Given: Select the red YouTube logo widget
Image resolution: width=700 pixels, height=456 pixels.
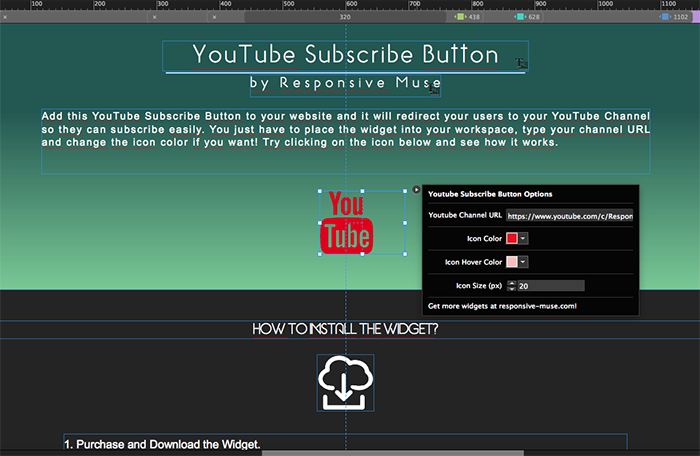Looking at the screenshot, I should click(346, 222).
